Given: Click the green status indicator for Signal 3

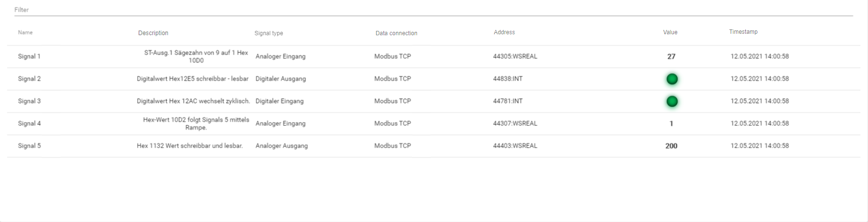Looking at the screenshot, I should click(671, 101).
